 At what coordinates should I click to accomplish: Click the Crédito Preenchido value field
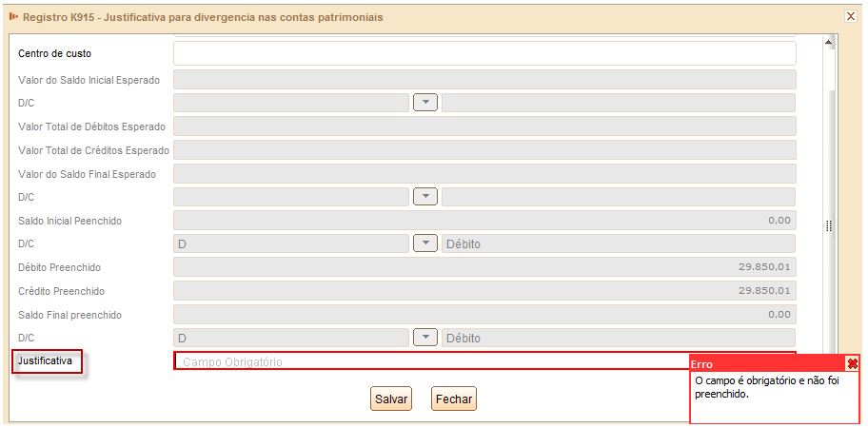point(484,291)
